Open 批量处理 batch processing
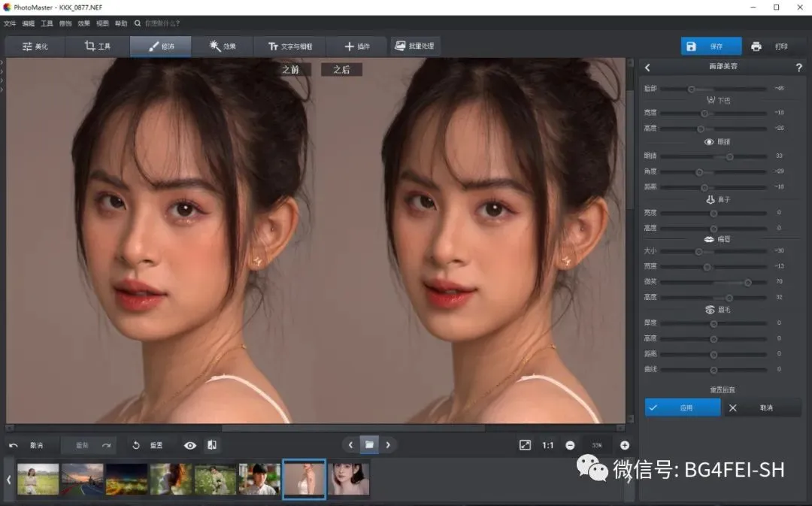 (415, 46)
